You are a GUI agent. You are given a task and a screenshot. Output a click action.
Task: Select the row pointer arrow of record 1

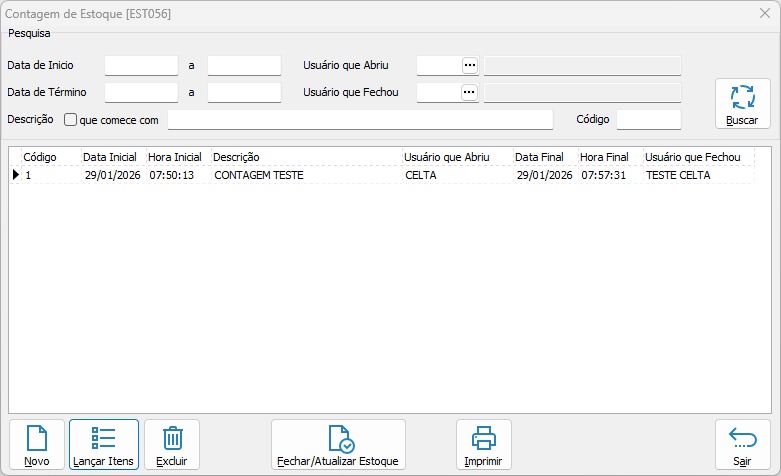(x=15, y=175)
